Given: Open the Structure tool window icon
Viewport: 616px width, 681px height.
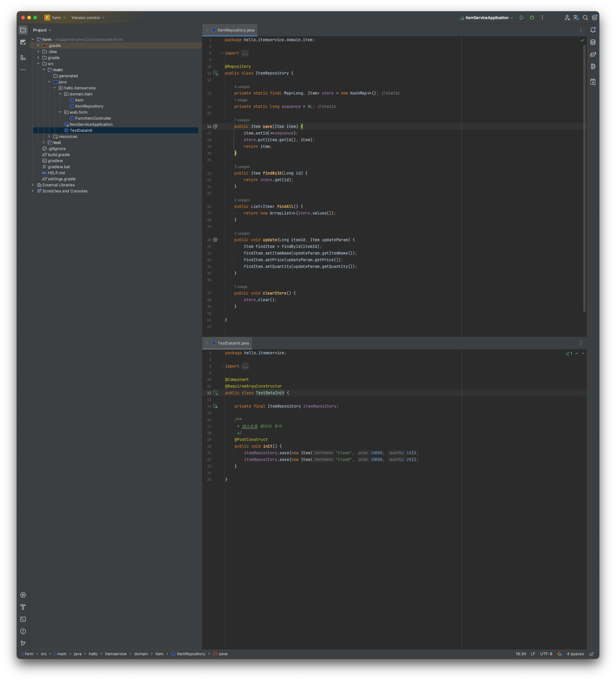Looking at the screenshot, I should click(23, 58).
